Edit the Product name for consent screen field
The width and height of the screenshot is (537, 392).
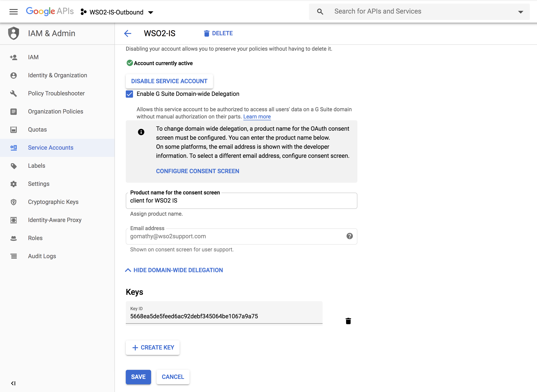[x=241, y=201]
